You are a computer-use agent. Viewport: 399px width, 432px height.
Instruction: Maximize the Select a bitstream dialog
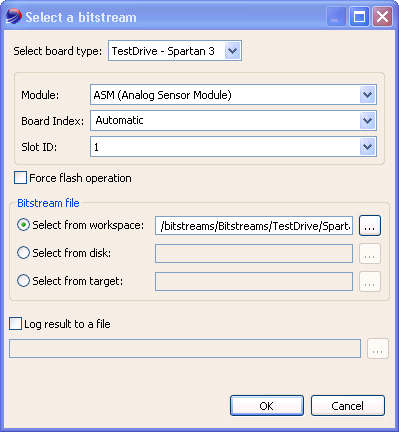point(359,17)
